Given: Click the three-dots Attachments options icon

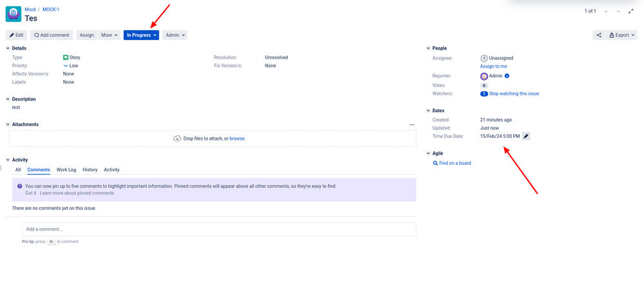Looking at the screenshot, I should point(411,125).
